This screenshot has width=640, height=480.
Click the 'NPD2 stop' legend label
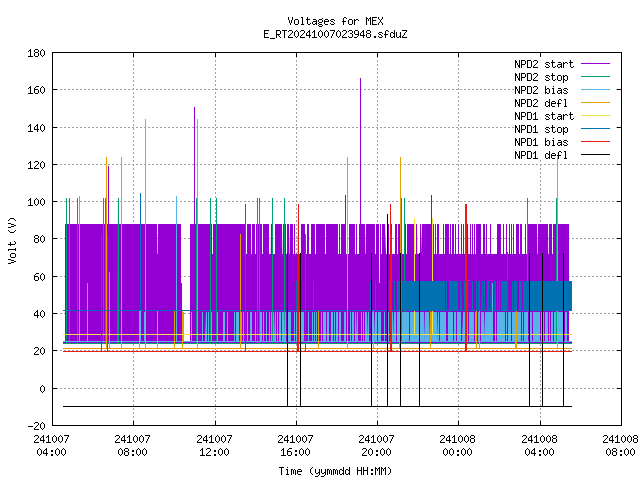click(x=541, y=77)
